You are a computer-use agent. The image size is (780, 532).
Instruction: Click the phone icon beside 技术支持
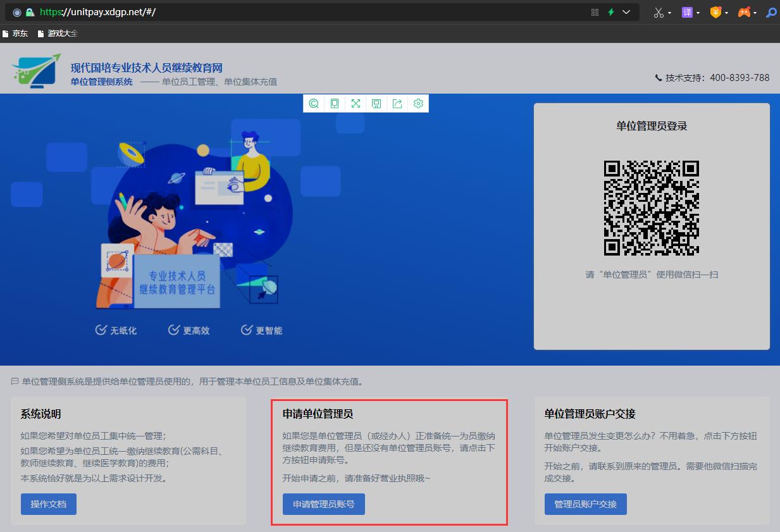coord(659,78)
